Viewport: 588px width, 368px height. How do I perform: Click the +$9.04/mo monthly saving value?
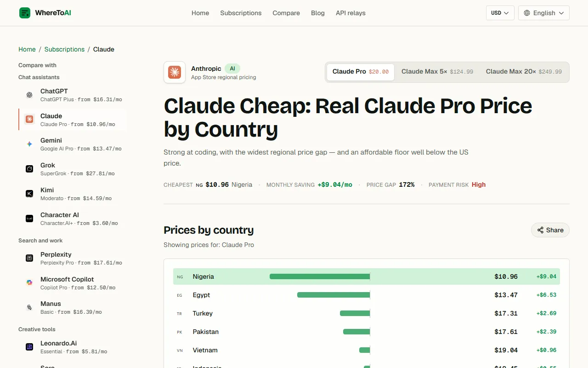click(x=335, y=184)
